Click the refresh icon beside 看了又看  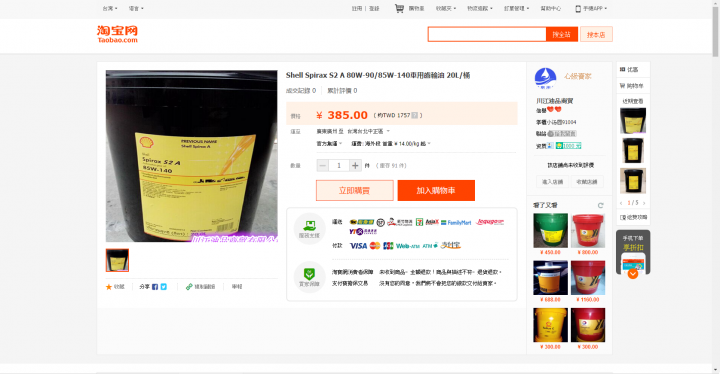pyautogui.click(x=600, y=205)
